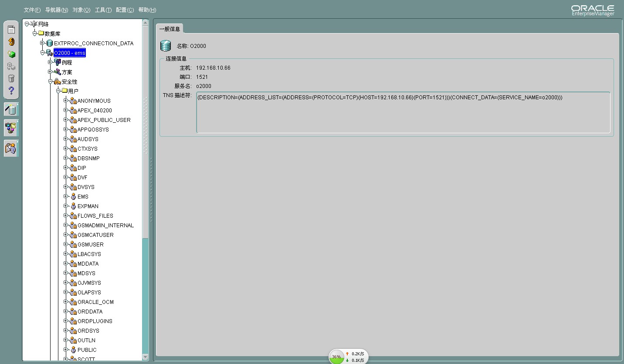
Task: Click the 安全性 security lock icon
Action: [x=58, y=81]
